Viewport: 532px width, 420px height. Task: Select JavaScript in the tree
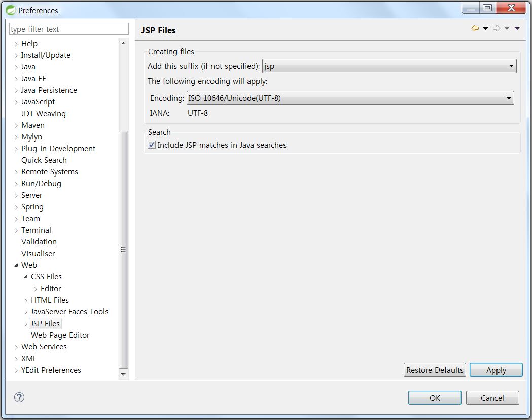pyautogui.click(x=38, y=102)
